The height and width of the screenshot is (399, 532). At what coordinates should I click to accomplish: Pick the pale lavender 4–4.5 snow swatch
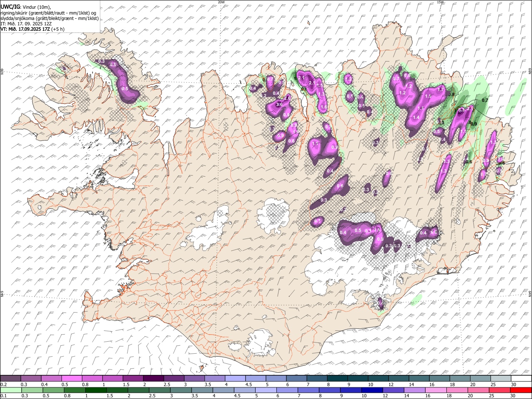click(235, 379)
